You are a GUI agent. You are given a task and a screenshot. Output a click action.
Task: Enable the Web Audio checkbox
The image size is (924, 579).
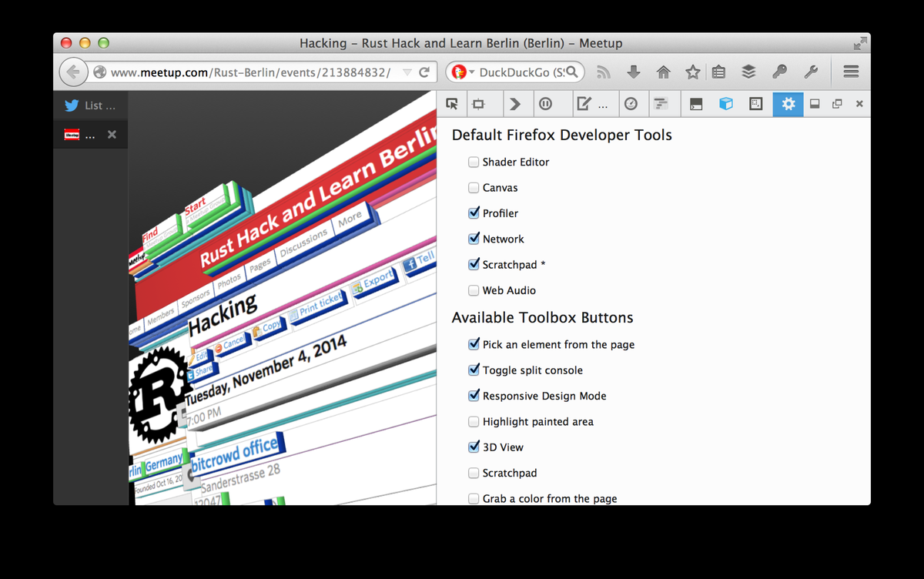(x=474, y=291)
